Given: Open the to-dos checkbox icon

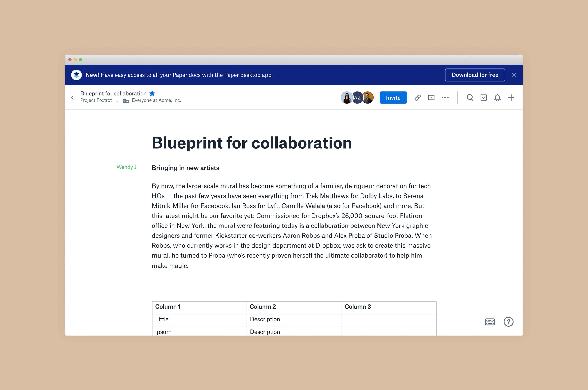Looking at the screenshot, I should click(x=483, y=97).
